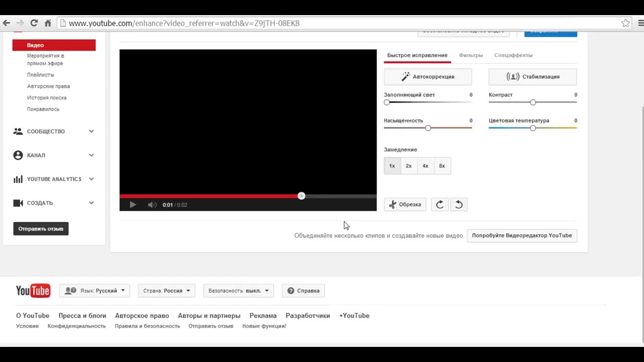Switch to Быстрое исправление tab
644x362 pixels.
(417, 55)
